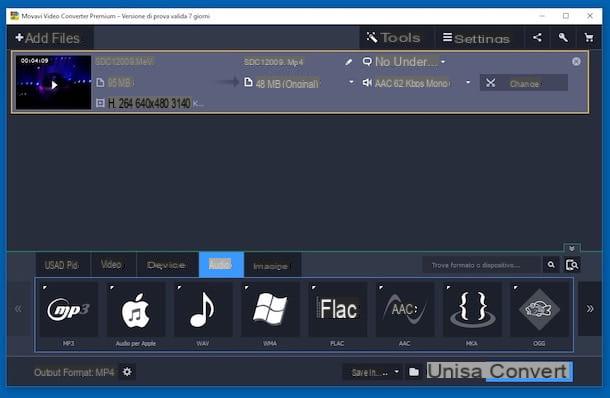Click the Change edit button
Screen dimensions: 610x398
coord(524,83)
